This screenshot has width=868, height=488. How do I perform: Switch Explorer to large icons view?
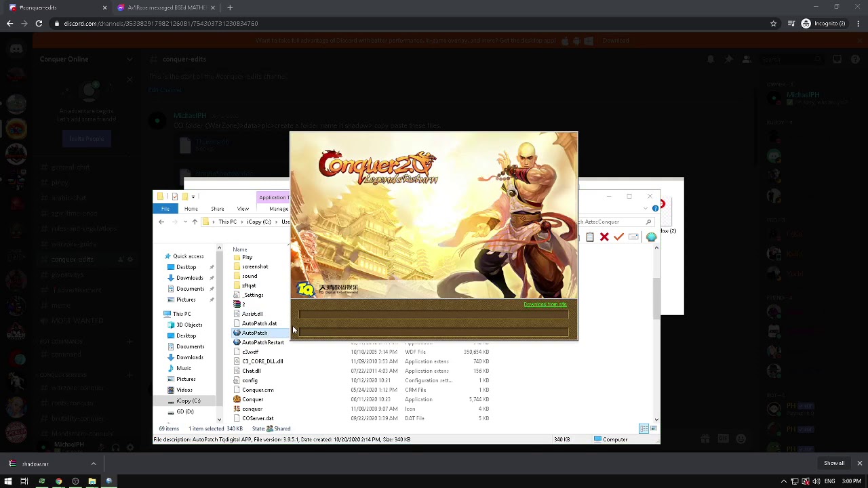[653, 428]
